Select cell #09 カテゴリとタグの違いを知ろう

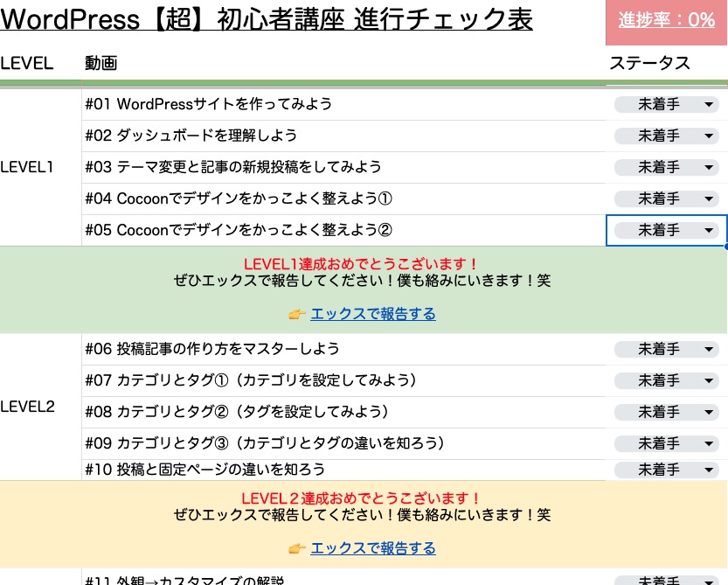[343, 443]
